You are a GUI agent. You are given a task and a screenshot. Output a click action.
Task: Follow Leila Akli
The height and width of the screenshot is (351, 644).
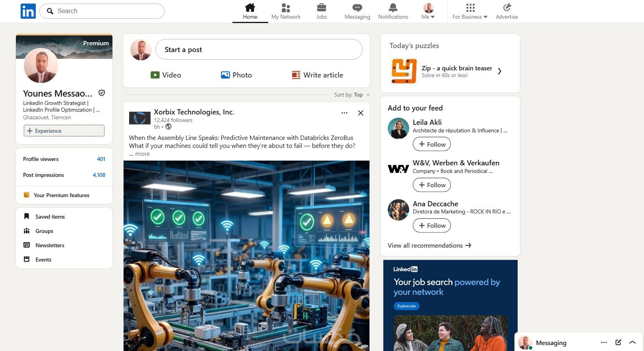click(x=432, y=144)
